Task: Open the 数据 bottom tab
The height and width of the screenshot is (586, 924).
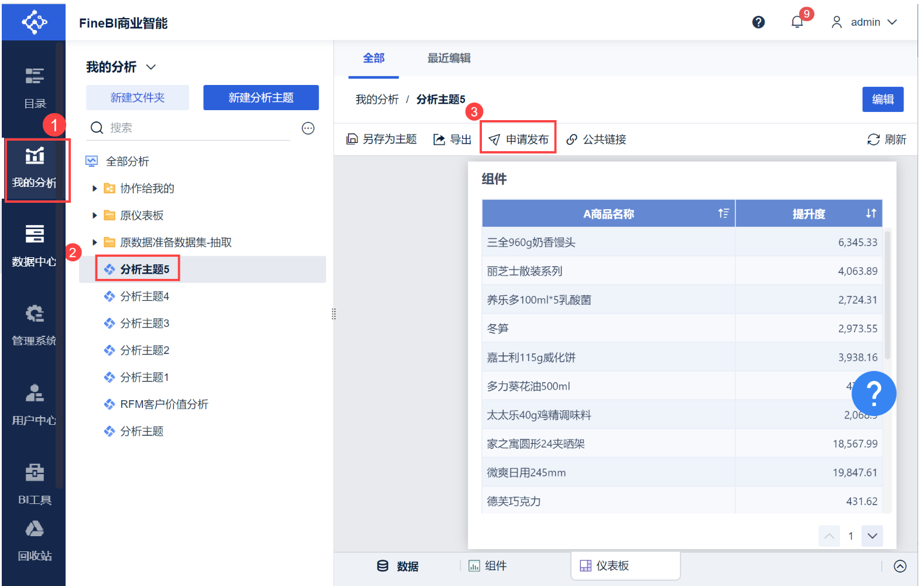Action: pos(398,566)
